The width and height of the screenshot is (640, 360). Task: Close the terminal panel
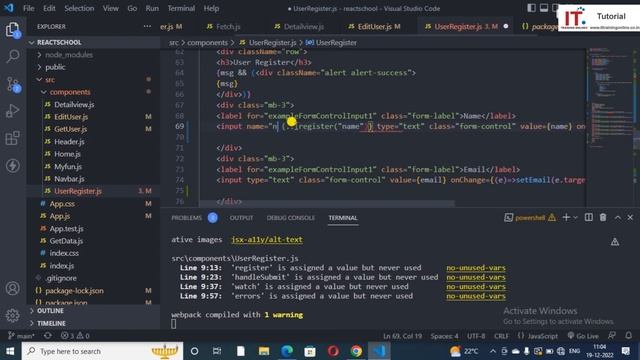point(630,218)
